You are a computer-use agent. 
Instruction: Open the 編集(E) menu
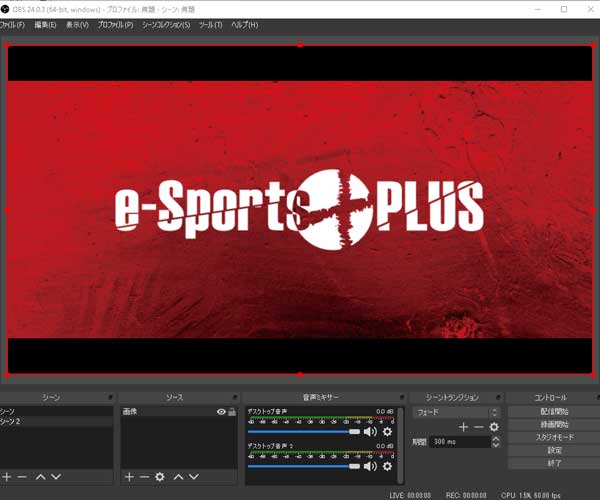tap(45, 25)
